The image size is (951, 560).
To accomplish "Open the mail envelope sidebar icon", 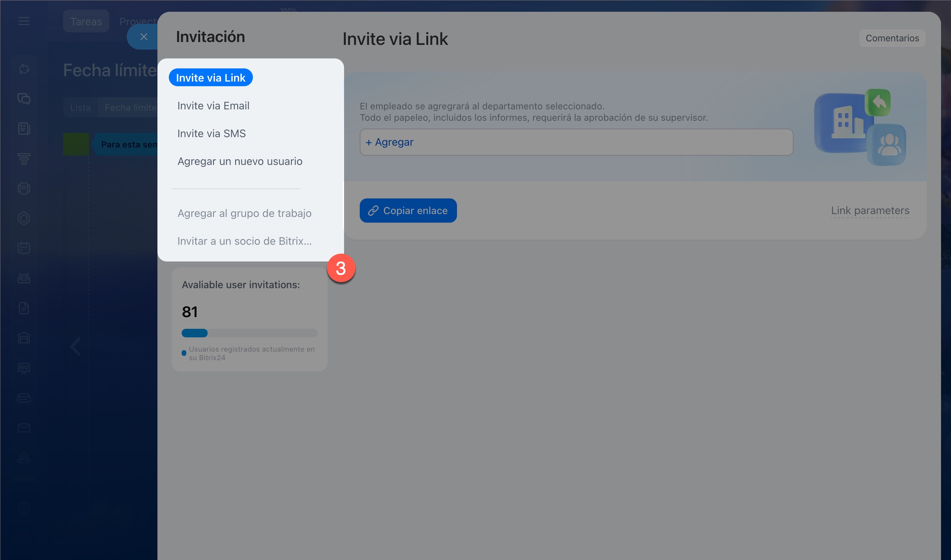I will point(24,427).
